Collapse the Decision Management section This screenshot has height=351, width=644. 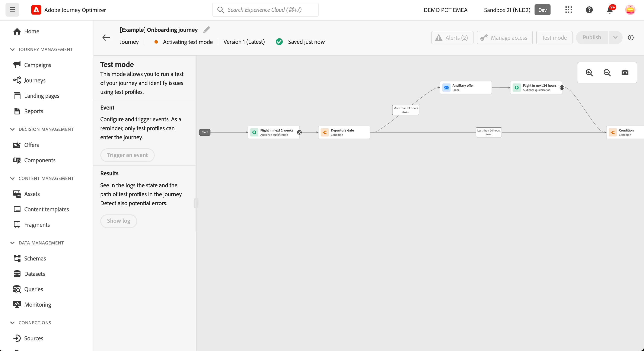coord(12,129)
